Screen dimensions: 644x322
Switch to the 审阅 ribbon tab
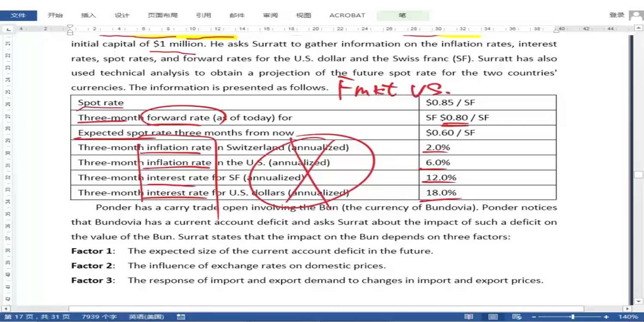coord(270,15)
